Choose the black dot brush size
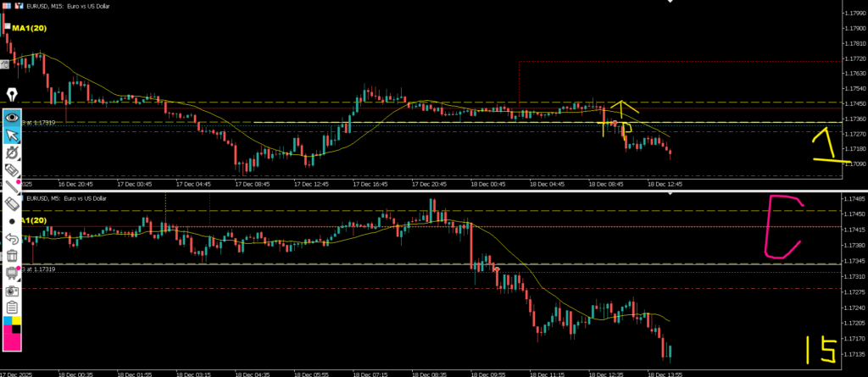The image size is (868, 377). coord(13,221)
